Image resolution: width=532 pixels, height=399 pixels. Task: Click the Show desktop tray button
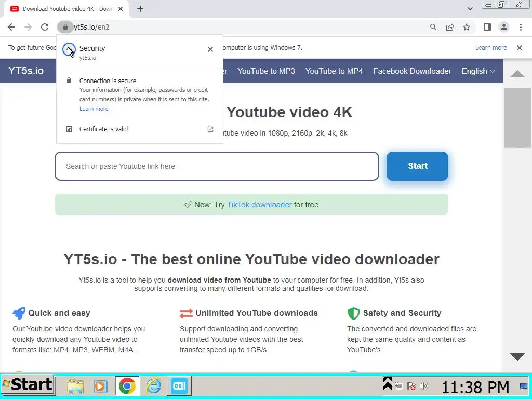[524, 386]
